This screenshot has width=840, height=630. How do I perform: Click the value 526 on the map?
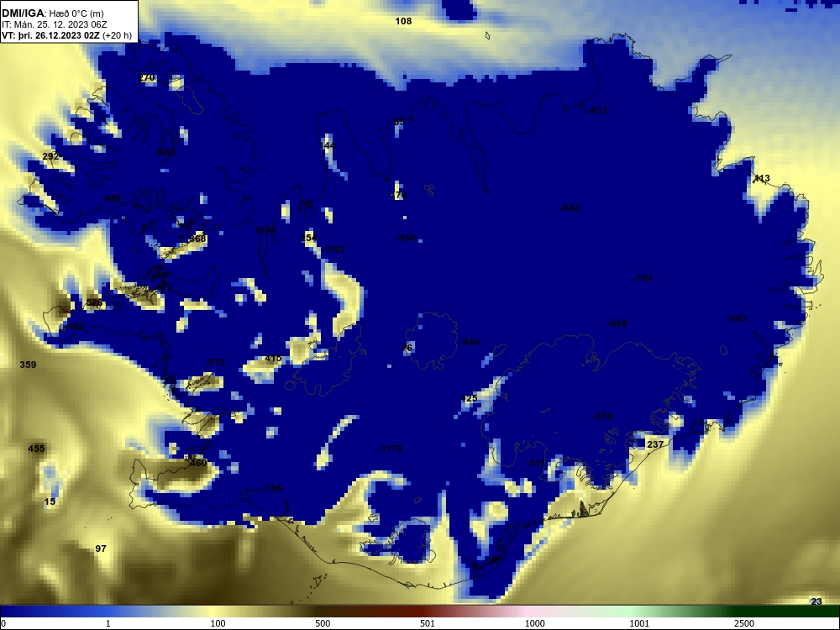[94, 302]
